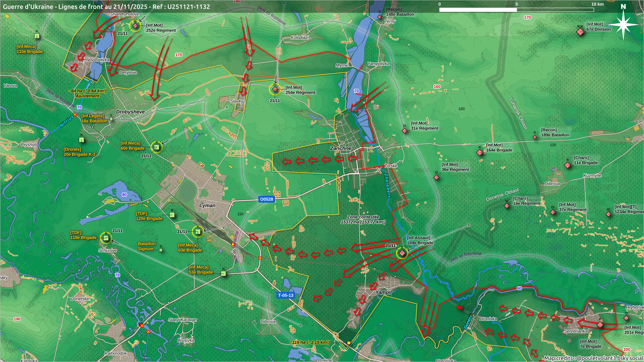Click the yellow dot marker near Ozerne road

coord(349,343)
